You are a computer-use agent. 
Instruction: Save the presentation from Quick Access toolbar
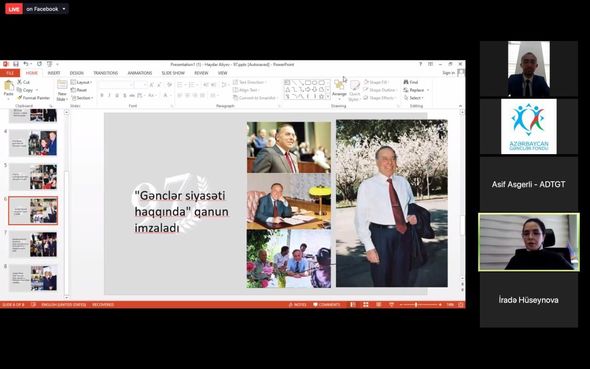coord(15,64)
